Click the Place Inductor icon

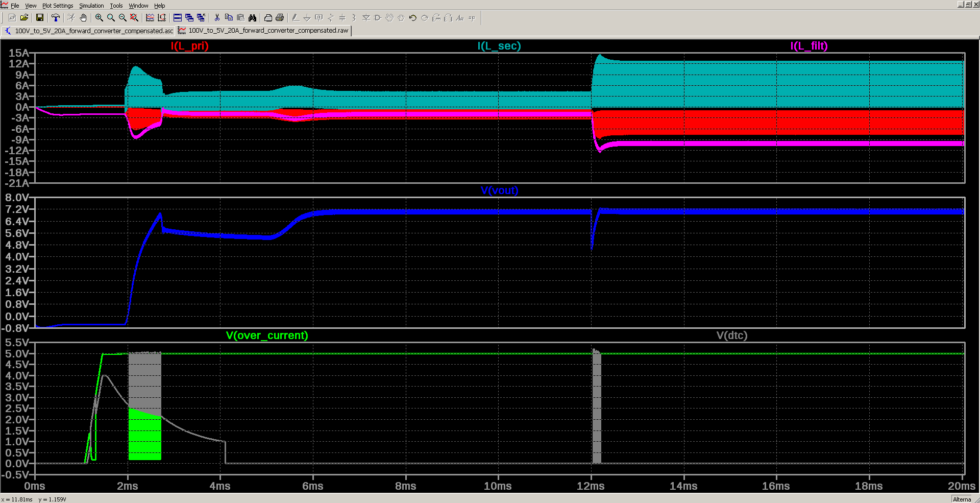point(354,18)
